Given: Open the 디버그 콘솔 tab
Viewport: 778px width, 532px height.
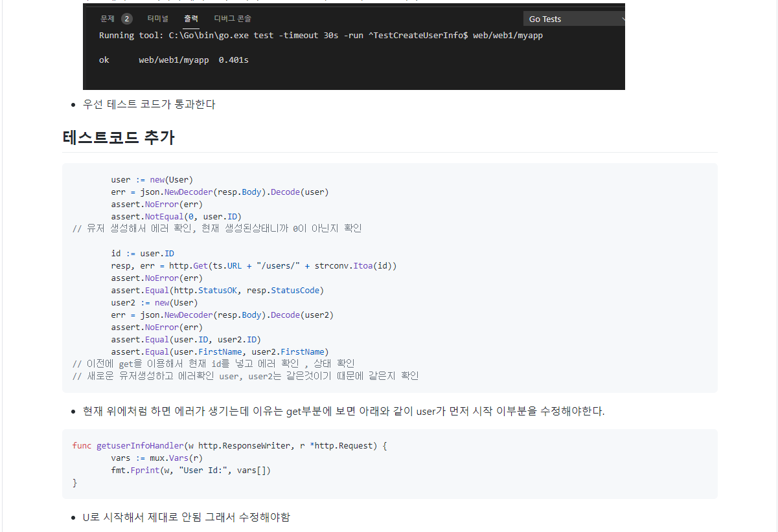Looking at the screenshot, I should click(x=233, y=19).
